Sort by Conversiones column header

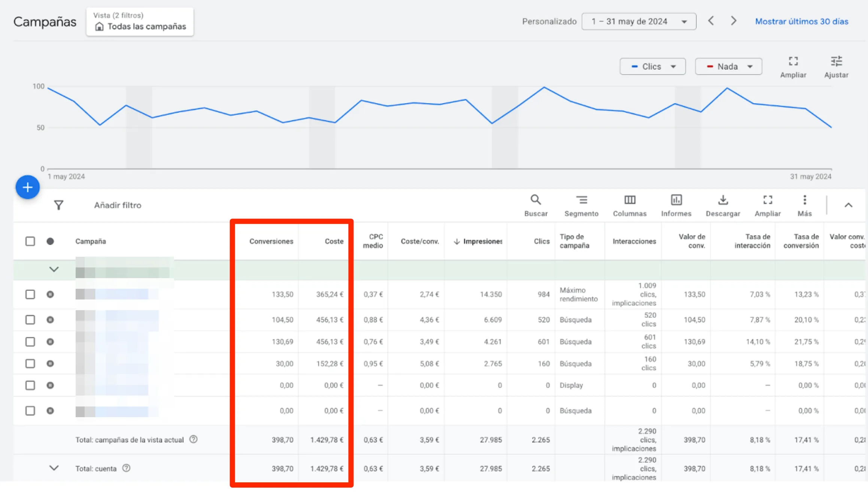point(271,241)
